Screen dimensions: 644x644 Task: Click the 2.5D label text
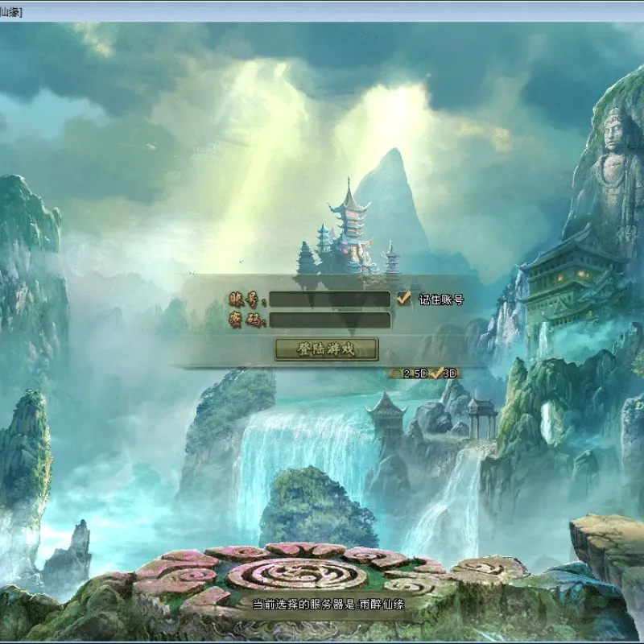pos(415,374)
